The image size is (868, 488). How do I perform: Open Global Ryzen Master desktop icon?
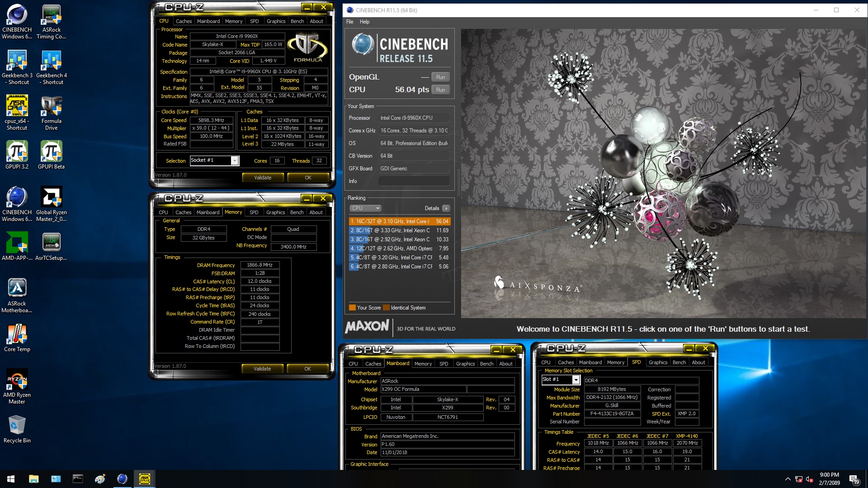(x=52, y=204)
